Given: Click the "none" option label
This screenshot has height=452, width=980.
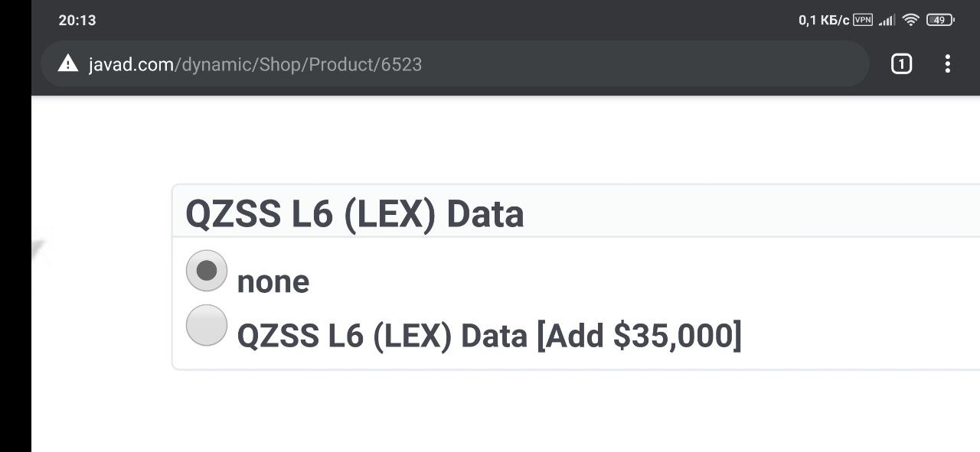Looking at the screenshot, I should (273, 282).
